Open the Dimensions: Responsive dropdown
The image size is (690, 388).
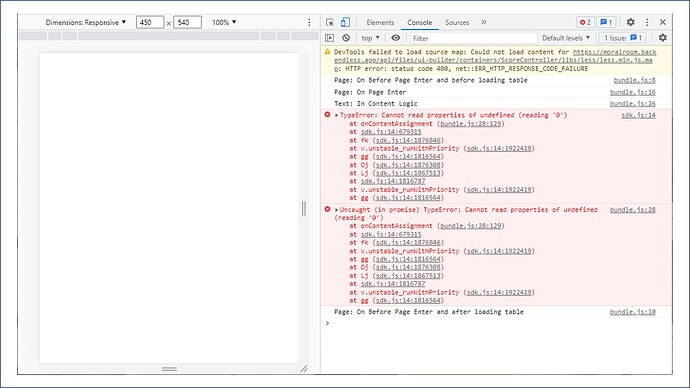pos(85,22)
